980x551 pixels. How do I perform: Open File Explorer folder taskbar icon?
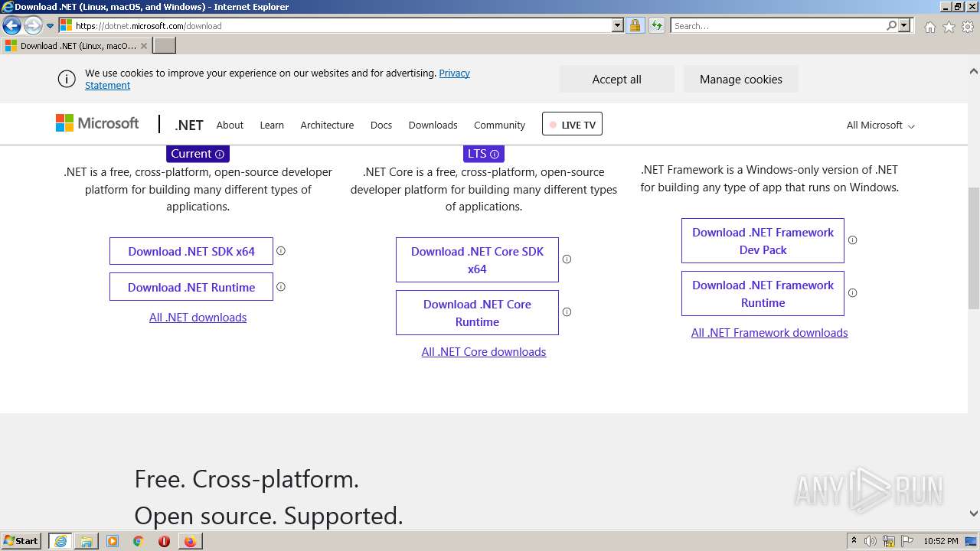coord(87,541)
